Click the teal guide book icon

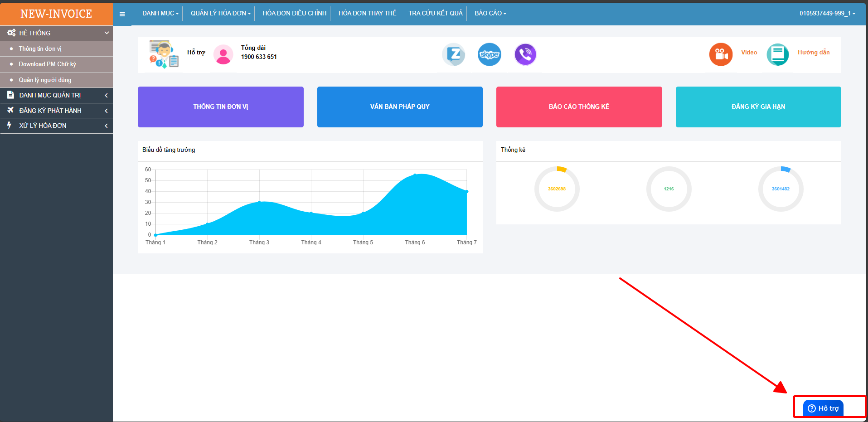coord(778,54)
